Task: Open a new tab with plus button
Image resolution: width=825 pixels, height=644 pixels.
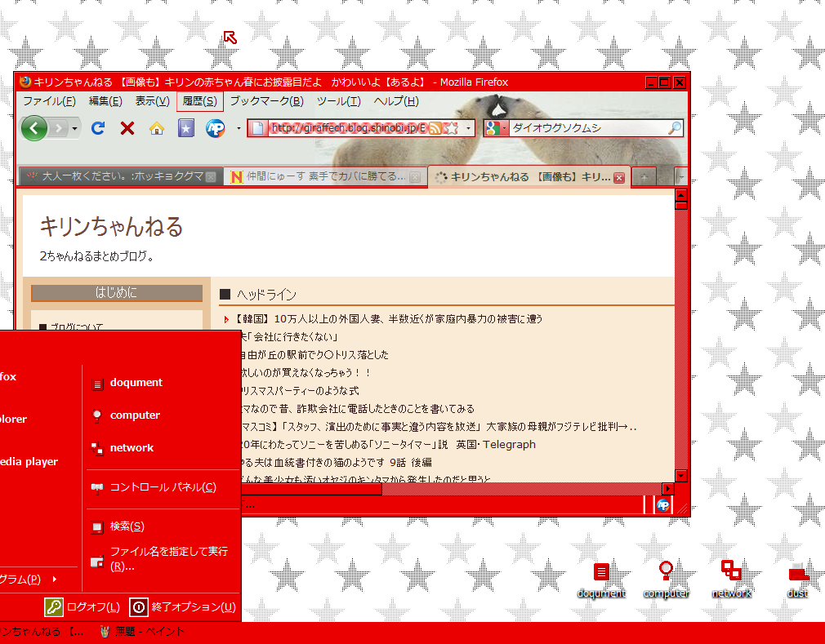Action: coord(644,177)
